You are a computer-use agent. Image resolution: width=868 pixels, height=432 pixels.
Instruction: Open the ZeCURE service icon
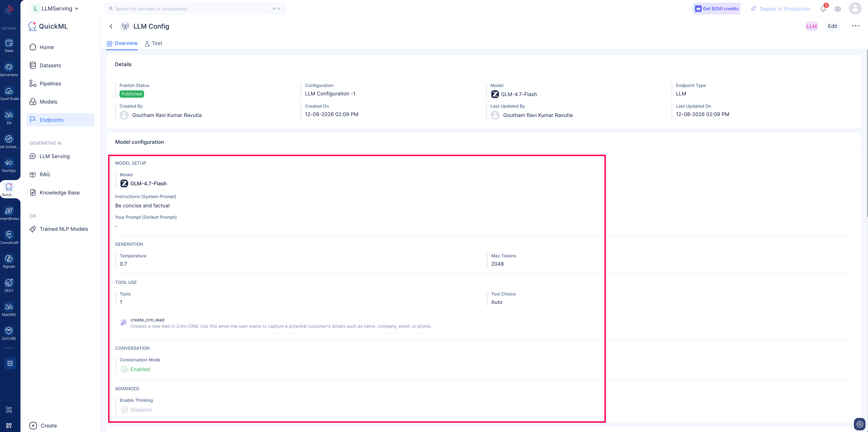(x=9, y=331)
